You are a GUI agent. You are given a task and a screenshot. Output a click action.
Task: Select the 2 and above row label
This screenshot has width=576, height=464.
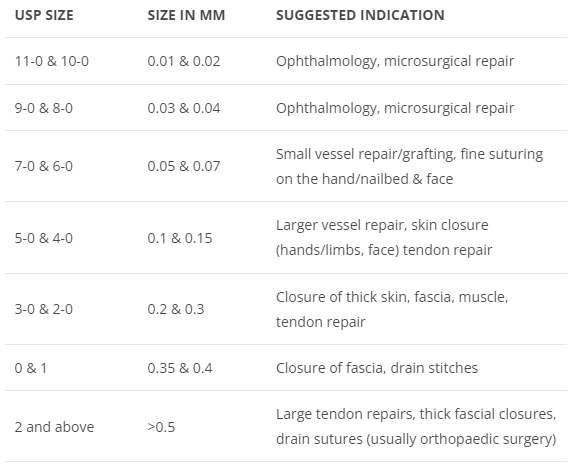[54, 427]
